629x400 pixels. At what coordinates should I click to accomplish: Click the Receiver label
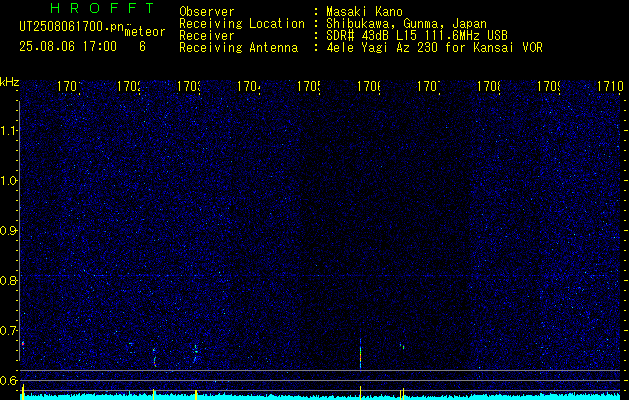pyautogui.click(x=207, y=36)
